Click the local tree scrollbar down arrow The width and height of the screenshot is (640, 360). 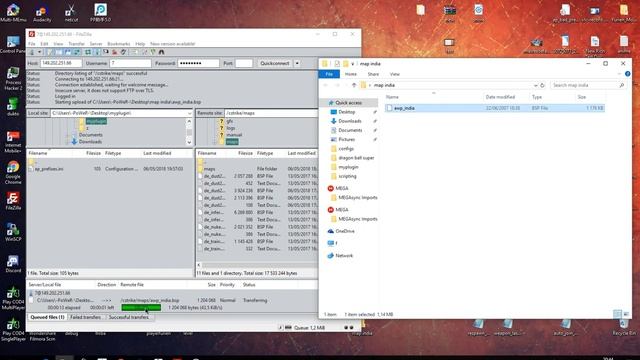point(189,142)
